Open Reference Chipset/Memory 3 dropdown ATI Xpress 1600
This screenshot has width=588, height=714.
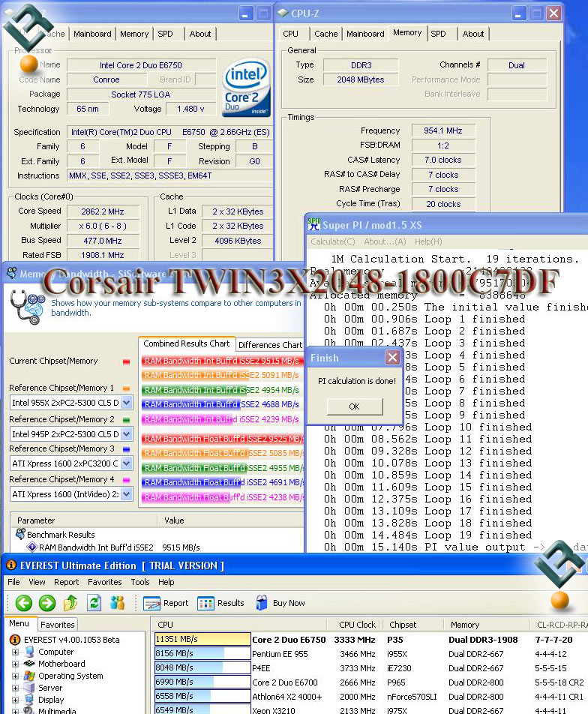coord(127,463)
